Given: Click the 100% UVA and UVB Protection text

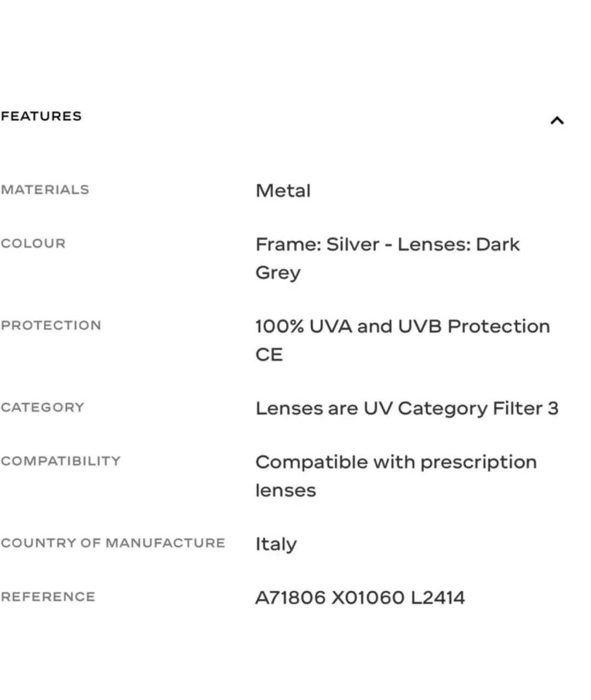Looking at the screenshot, I should [x=403, y=326].
